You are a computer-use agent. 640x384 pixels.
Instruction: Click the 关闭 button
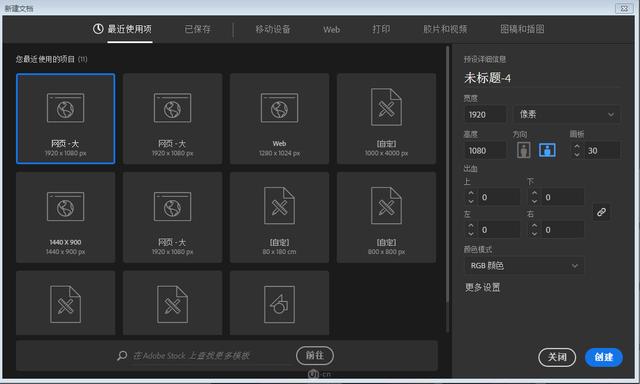click(x=557, y=357)
